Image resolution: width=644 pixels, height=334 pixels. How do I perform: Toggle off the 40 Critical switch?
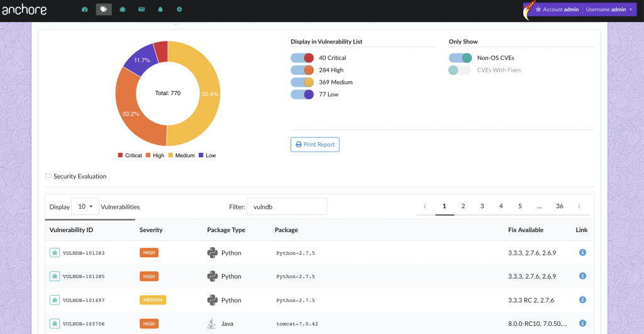tap(303, 58)
